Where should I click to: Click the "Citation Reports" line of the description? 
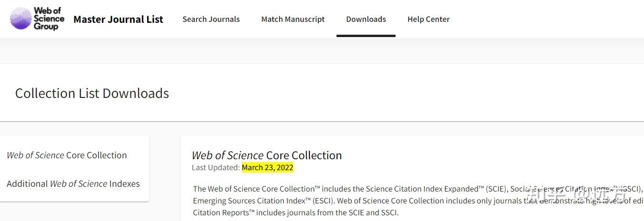pos(224,213)
